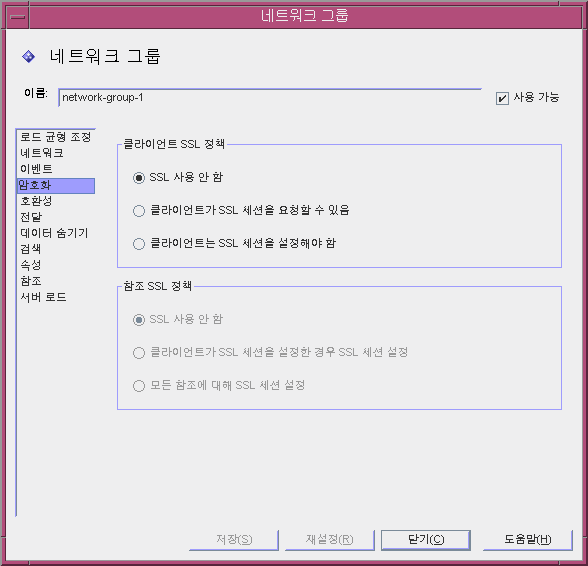Toggle the 사용 가능 checkbox

502,98
